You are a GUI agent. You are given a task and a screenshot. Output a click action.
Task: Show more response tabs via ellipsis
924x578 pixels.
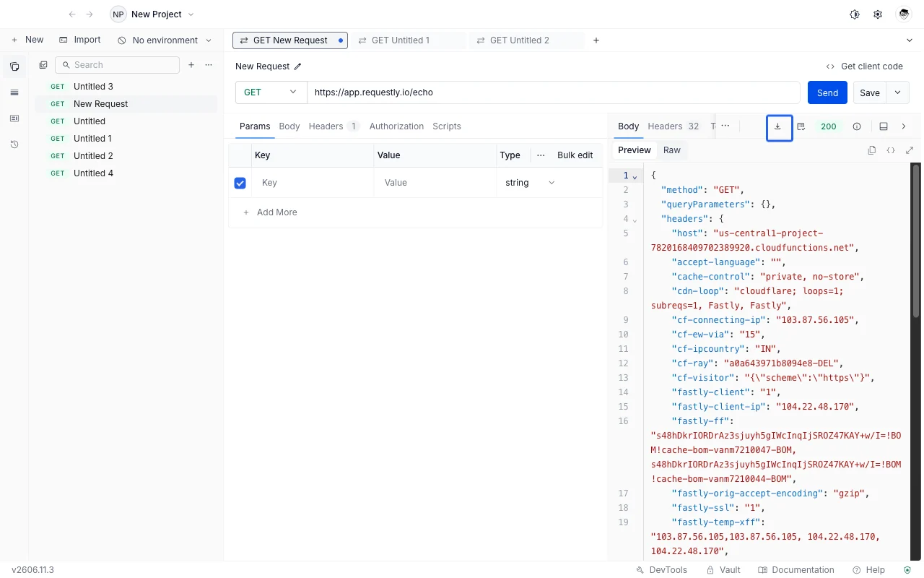coord(725,126)
